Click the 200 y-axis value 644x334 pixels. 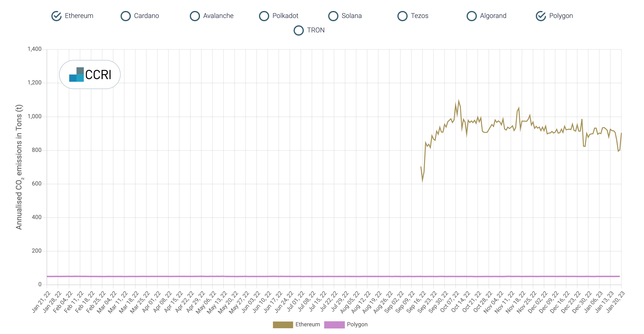pyautogui.click(x=37, y=251)
